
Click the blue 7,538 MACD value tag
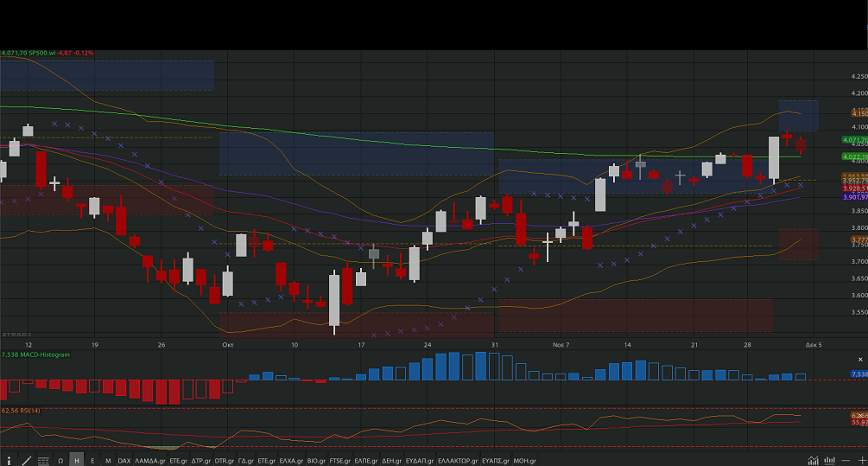pos(859,374)
